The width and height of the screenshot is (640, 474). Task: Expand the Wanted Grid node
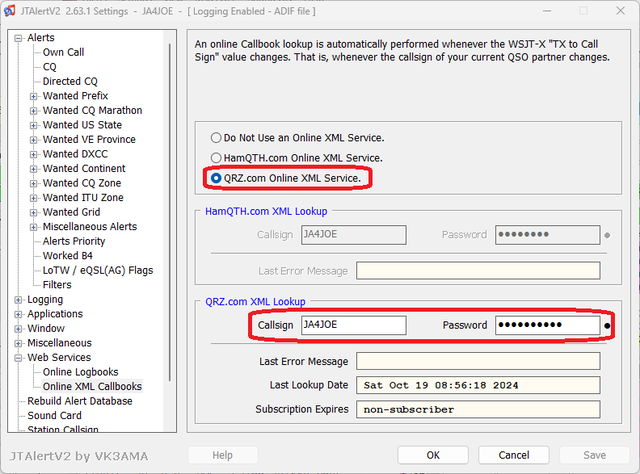click(33, 212)
